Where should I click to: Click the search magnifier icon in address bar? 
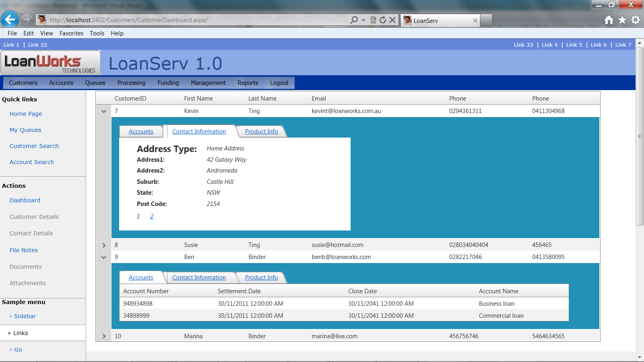click(x=354, y=20)
